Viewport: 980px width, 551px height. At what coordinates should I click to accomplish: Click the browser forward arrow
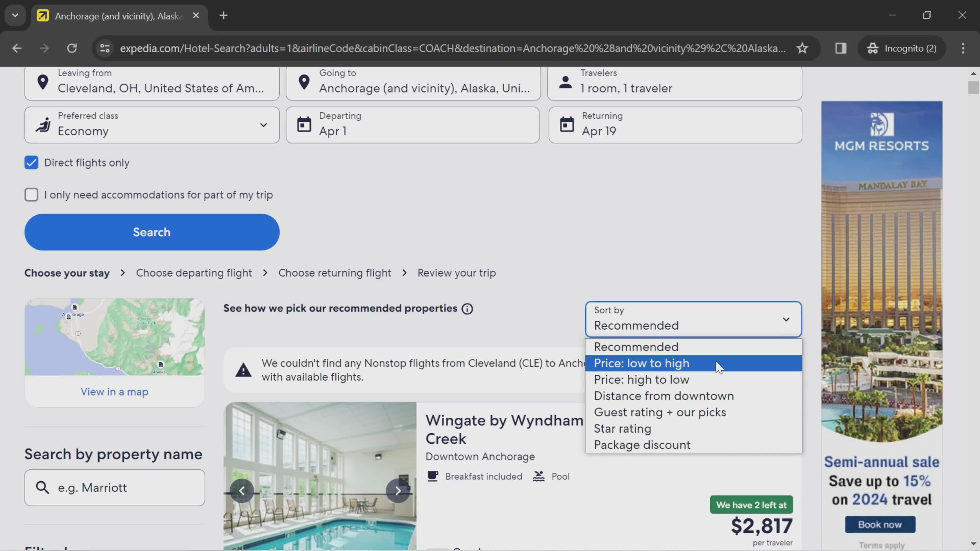coord(44,48)
